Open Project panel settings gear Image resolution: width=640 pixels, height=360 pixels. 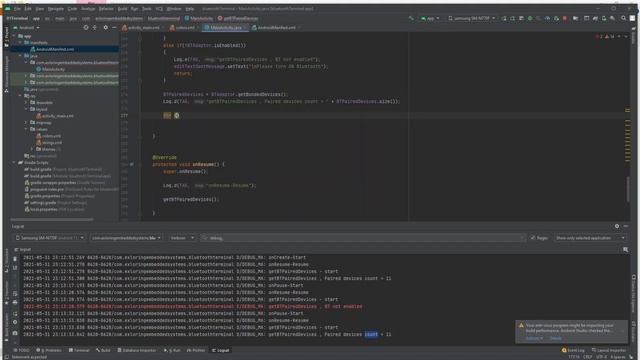[x=106, y=28]
